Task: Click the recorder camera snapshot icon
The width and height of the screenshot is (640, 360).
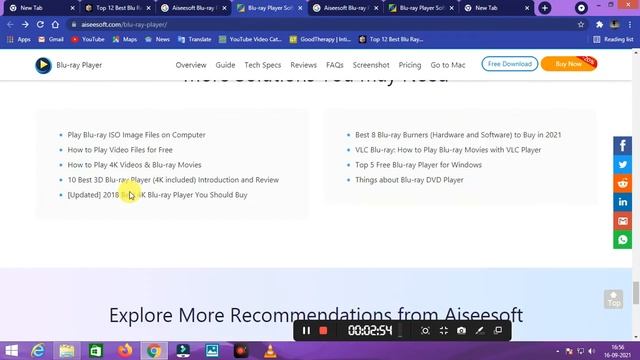Action: coord(461,331)
